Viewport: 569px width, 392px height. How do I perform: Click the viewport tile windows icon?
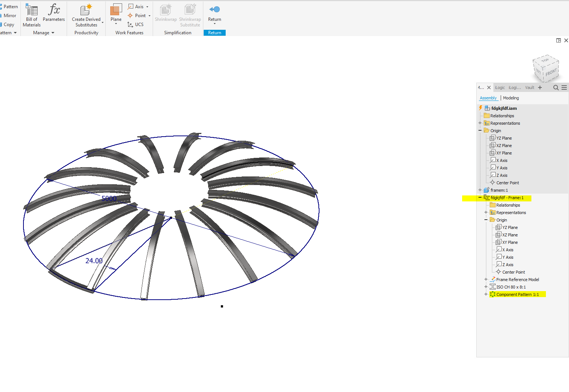[559, 40]
